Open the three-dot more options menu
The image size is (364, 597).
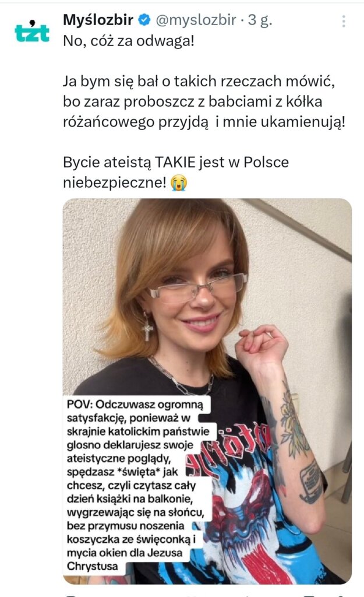[x=344, y=21]
